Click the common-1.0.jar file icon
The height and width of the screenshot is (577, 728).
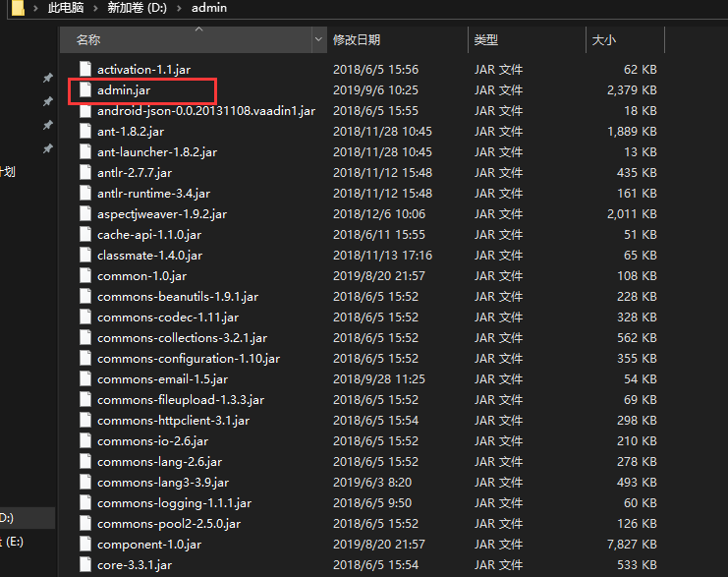tap(85, 275)
